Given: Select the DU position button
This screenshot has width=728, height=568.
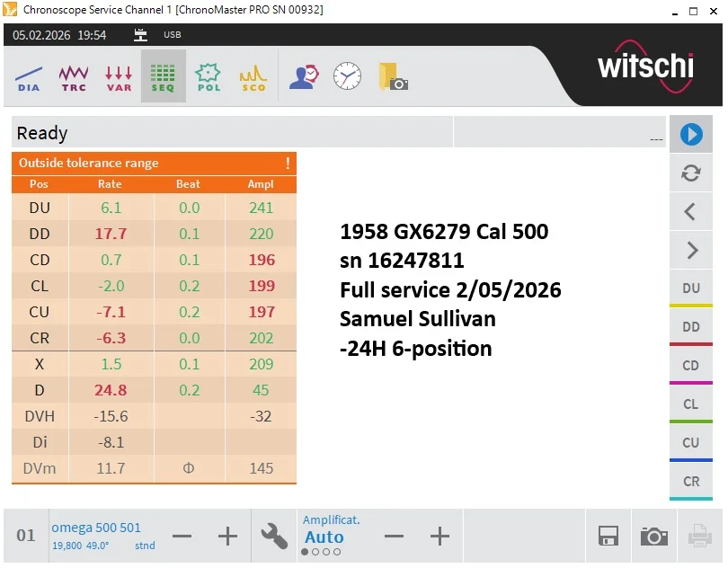Looking at the screenshot, I should [x=690, y=288].
